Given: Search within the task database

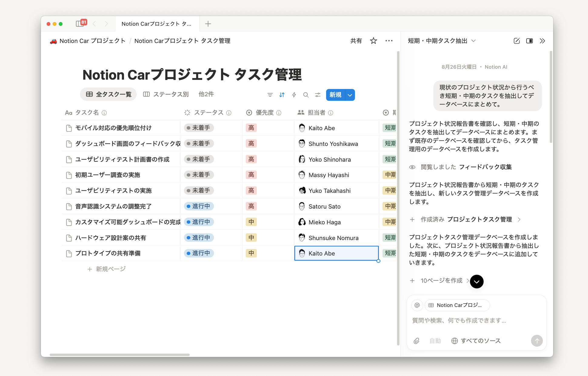Looking at the screenshot, I should [306, 94].
